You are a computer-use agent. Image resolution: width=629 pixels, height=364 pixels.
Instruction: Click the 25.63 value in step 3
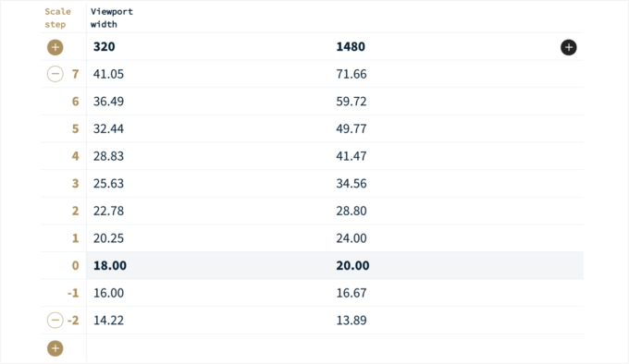tap(109, 184)
